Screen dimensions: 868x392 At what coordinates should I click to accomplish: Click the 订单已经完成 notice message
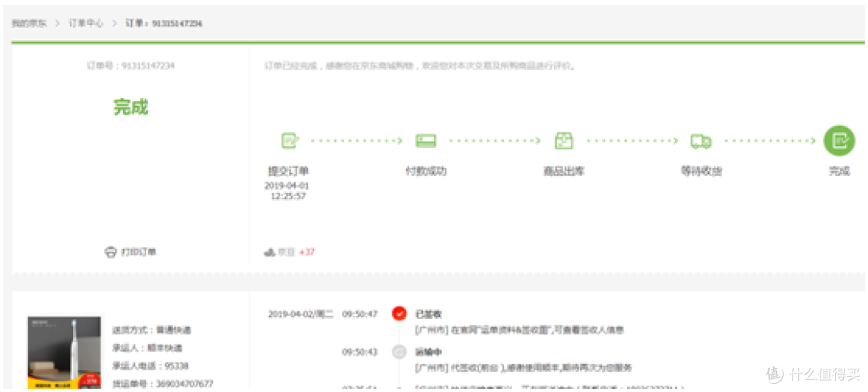coord(420,66)
